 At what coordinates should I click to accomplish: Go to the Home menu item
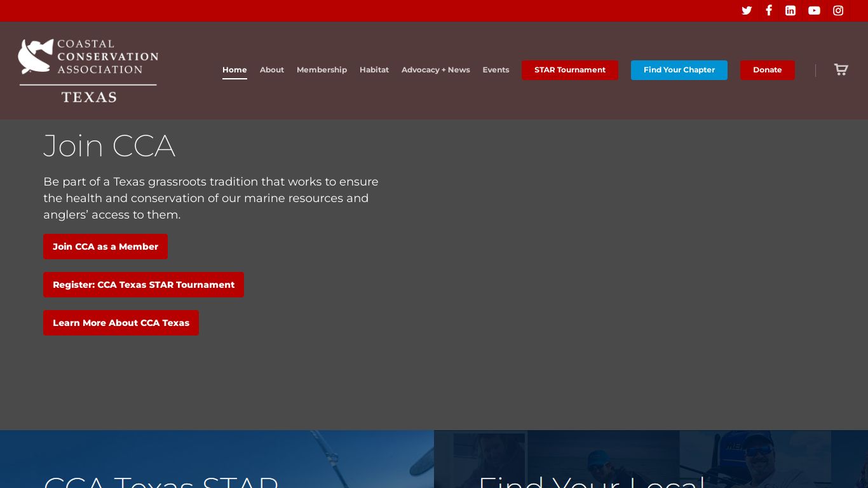(234, 70)
